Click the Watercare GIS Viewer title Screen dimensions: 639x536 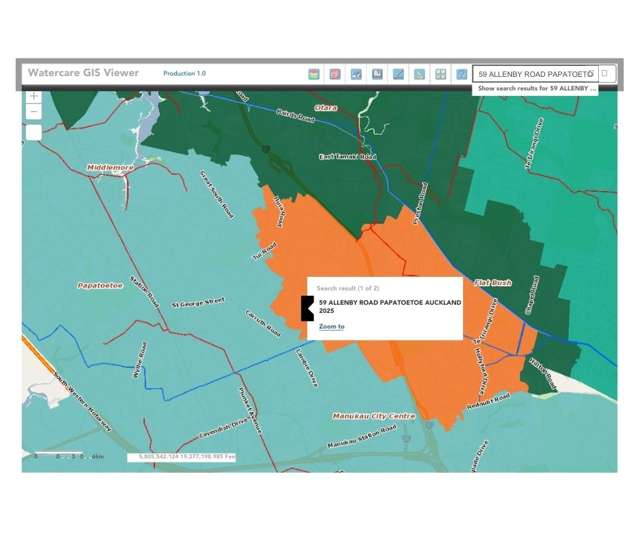coord(83,73)
